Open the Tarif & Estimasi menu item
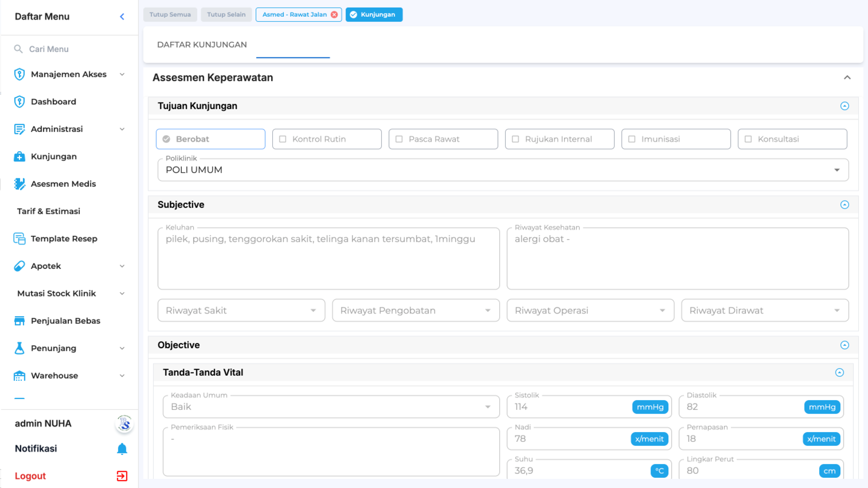The height and width of the screenshot is (488, 868). tap(49, 211)
